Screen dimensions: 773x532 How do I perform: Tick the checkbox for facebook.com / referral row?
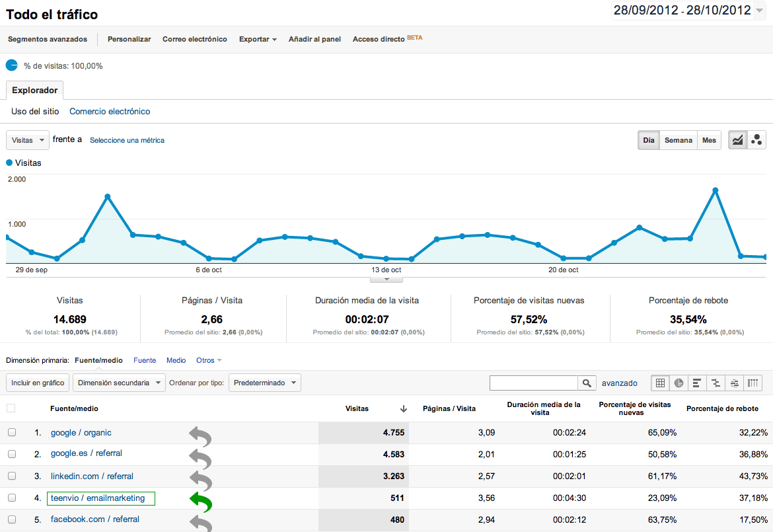click(x=12, y=519)
